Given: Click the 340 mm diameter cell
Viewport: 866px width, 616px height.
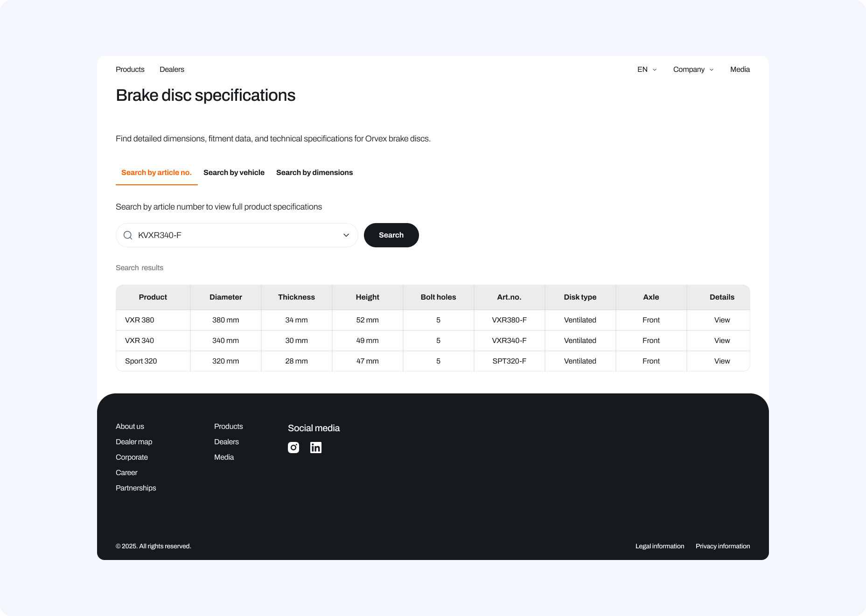Looking at the screenshot, I should (226, 341).
